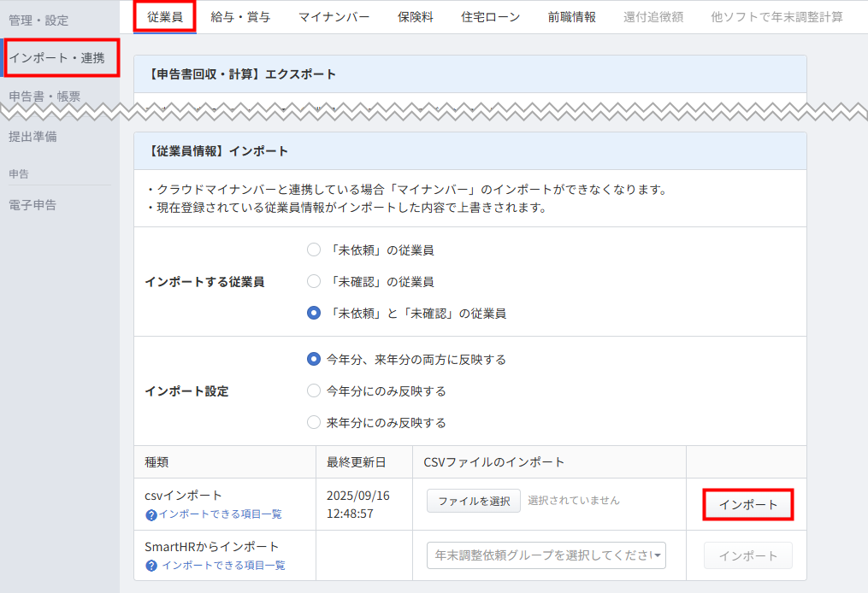Select「未確認」の従業員 radio button
Image resolution: width=868 pixels, height=593 pixels.
(314, 282)
